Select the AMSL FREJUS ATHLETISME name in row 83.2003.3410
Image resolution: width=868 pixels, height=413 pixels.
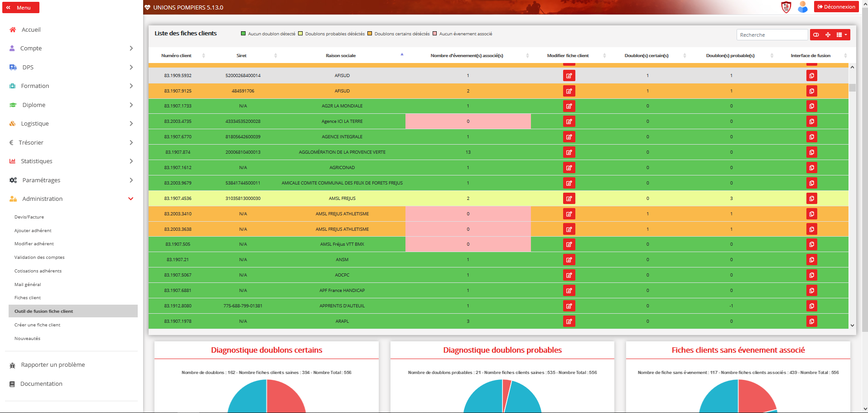[x=342, y=214]
